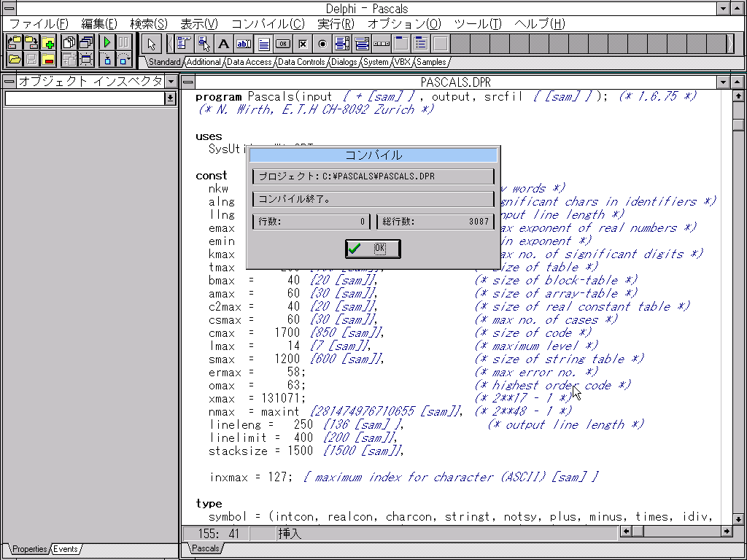Open the 実行(R) menu
The image size is (747, 560).
click(336, 24)
